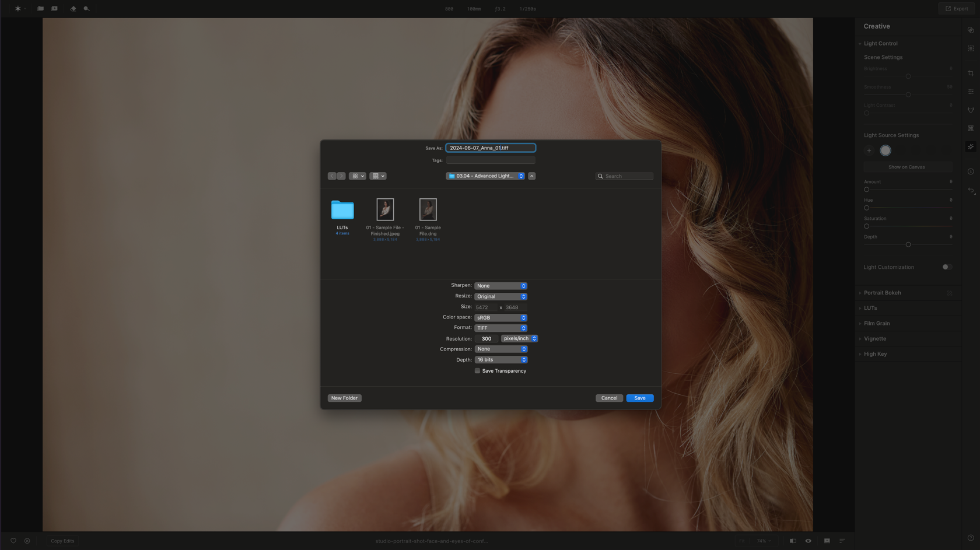Open the AI magic enhancement tool

[971, 146]
